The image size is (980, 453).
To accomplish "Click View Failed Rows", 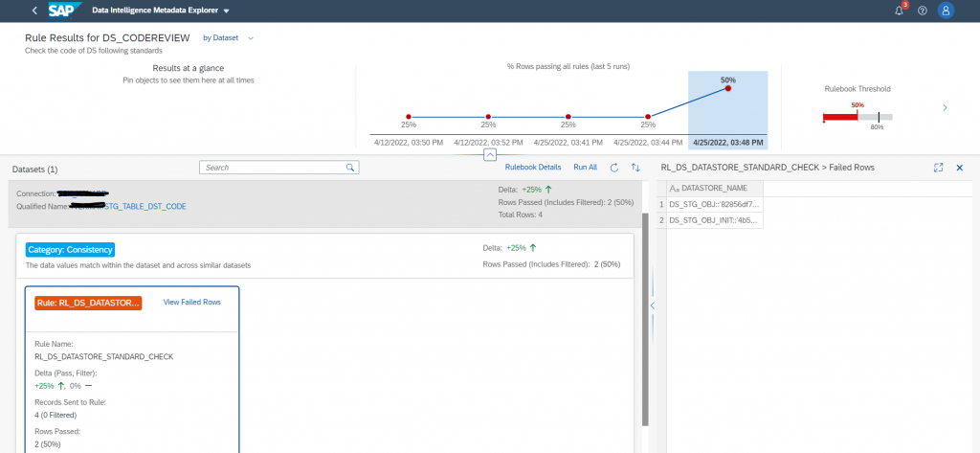I will [191, 302].
